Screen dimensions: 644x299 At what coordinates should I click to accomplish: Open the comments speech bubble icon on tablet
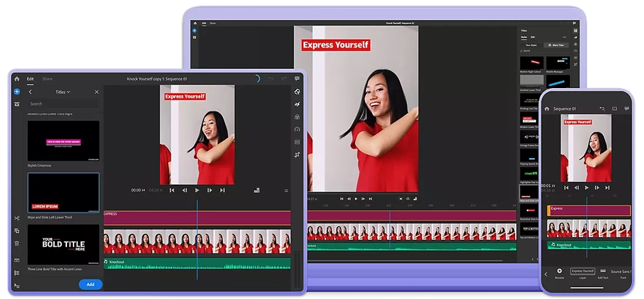click(297, 78)
